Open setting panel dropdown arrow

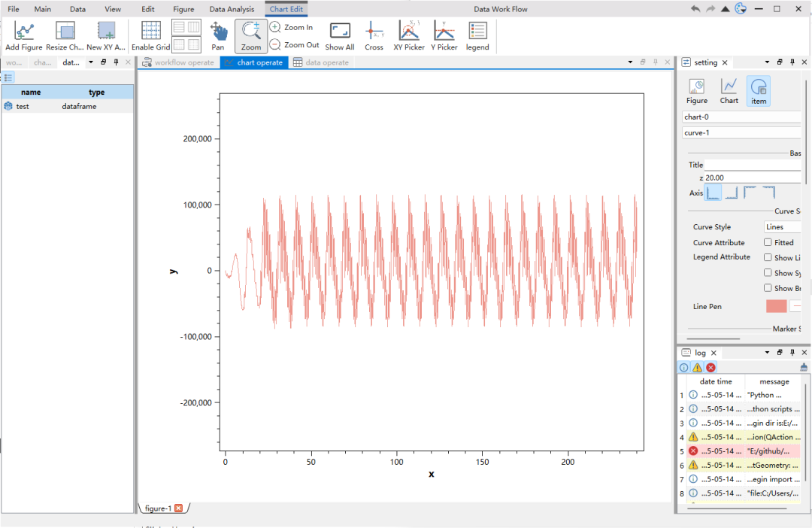pos(767,62)
